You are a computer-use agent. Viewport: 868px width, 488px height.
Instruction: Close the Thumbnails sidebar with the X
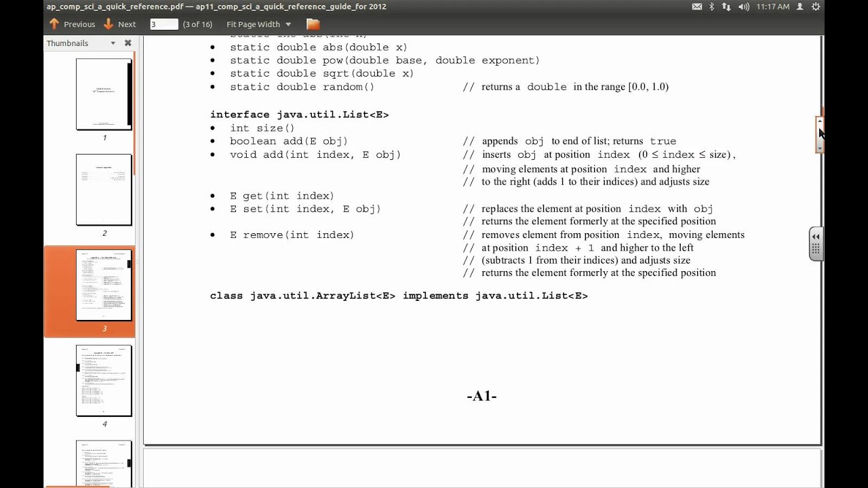pyautogui.click(x=127, y=43)
